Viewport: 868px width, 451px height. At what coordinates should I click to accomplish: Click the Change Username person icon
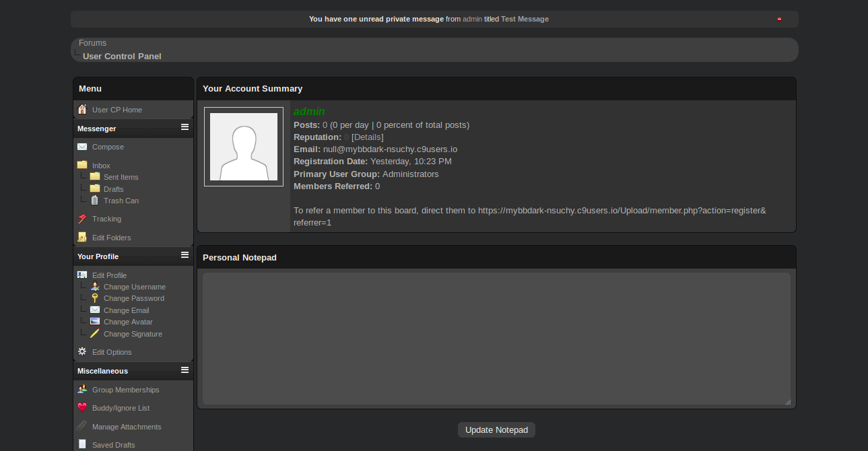[95, 286]
